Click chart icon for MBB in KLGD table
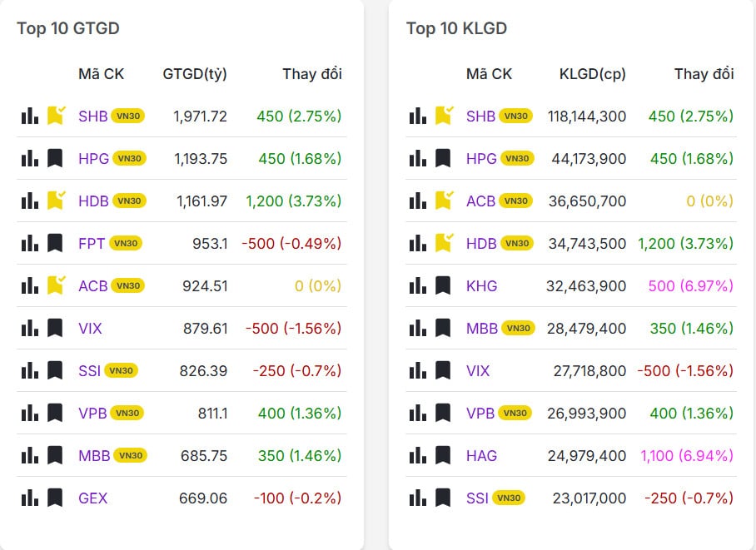This screenshot has width=756, height=550. [x=418, y=328]
